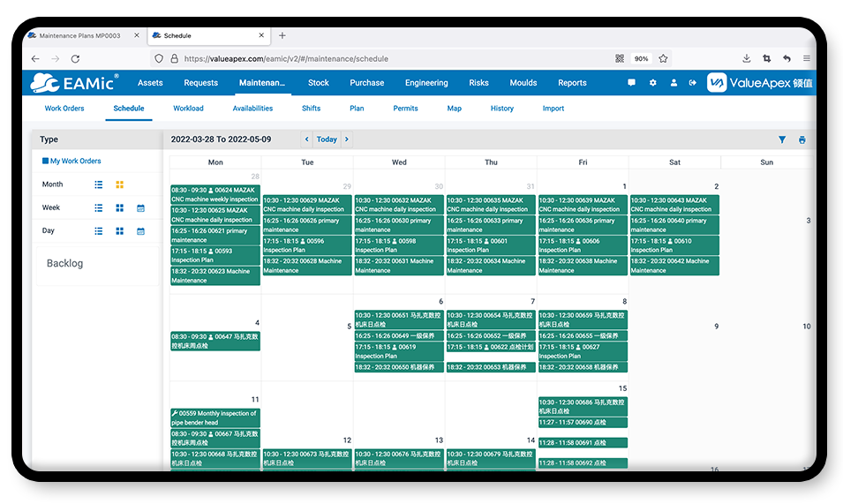Click the padlock site info icon

tap(174, 58)
